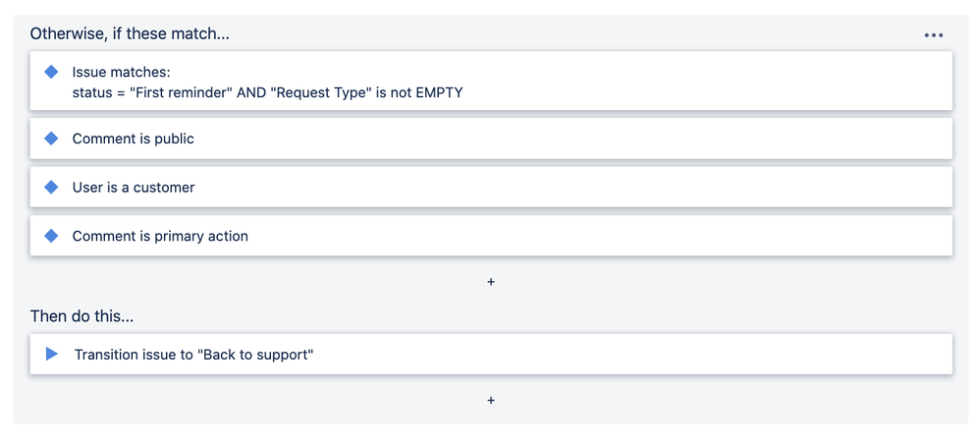The height and width of the screenshot is (446, 980).
Task: Add an action with the lower plus
Action: click(x=491, y=400)
